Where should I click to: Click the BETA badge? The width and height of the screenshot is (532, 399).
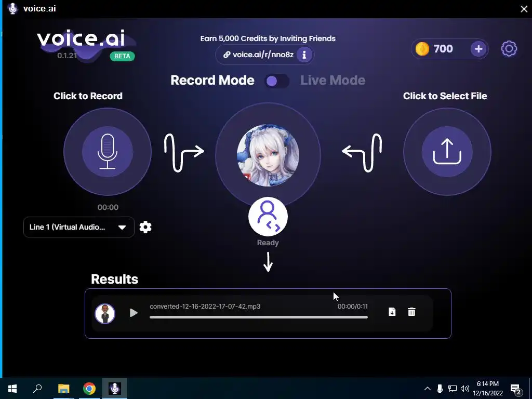coord(122,56)
